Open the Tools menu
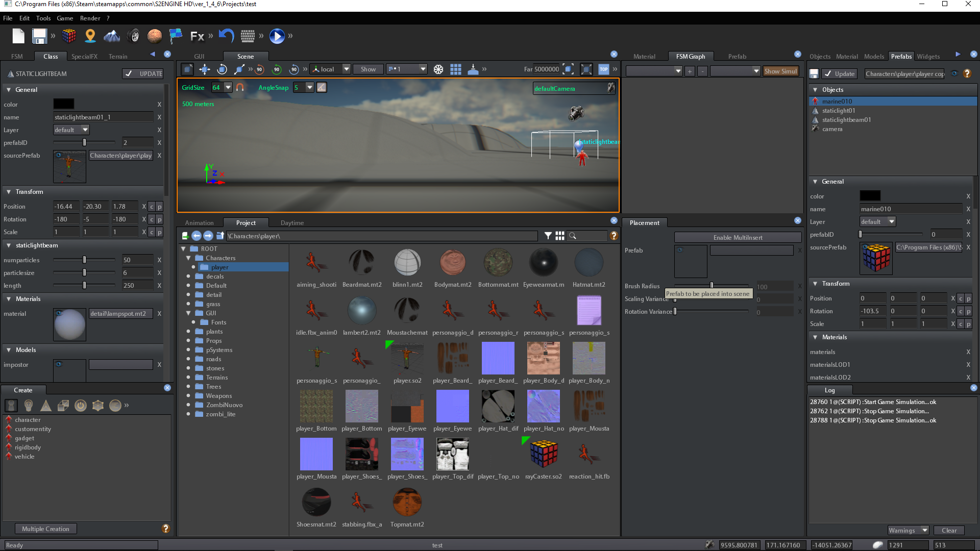The width and height of the screenshot is (980, 551). [x=43, y=18]
